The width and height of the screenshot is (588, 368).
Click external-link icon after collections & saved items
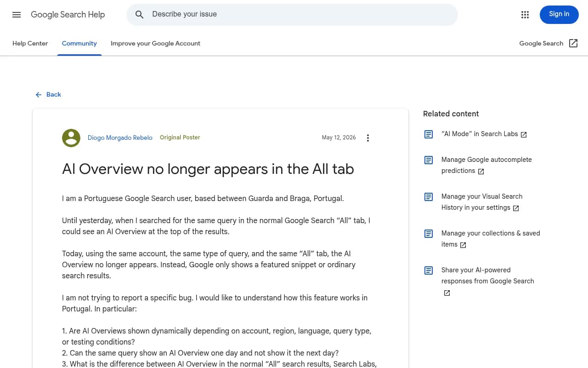[463, 245]
